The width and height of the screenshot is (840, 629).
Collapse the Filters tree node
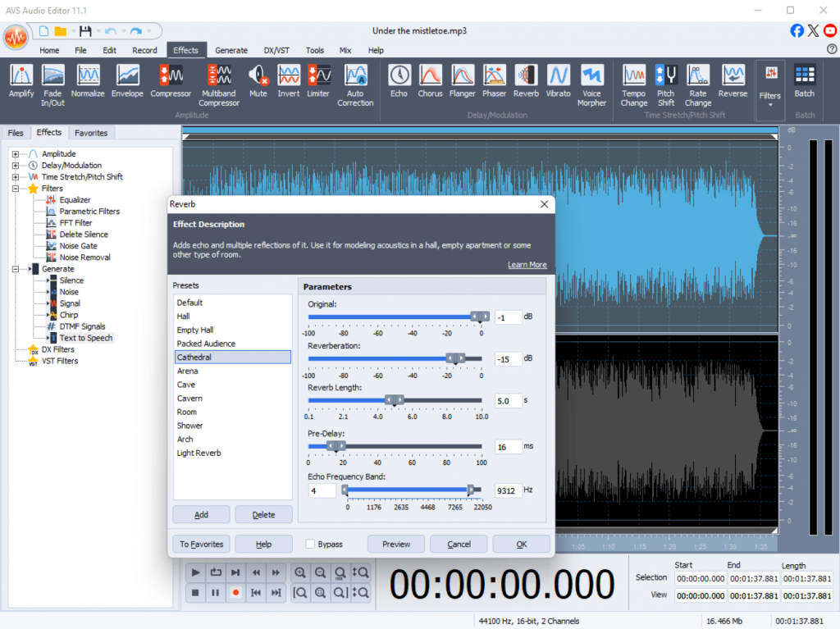point(16,189)
